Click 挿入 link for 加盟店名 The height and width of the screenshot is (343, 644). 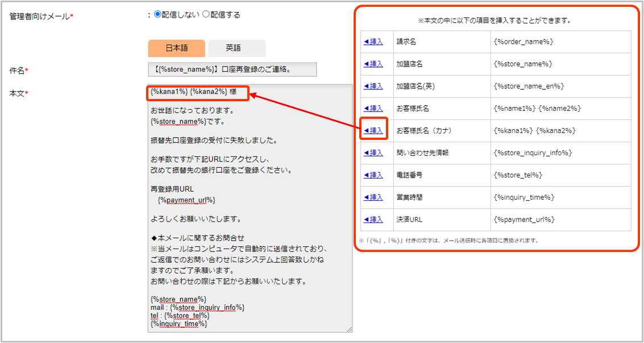point(373,64)
